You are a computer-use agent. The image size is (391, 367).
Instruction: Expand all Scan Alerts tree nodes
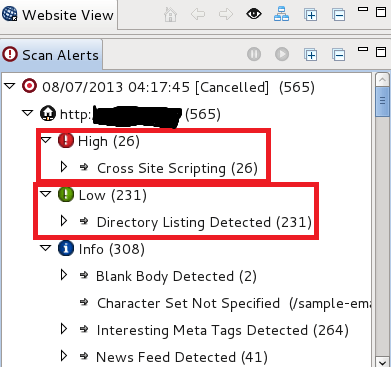[310, 55]
